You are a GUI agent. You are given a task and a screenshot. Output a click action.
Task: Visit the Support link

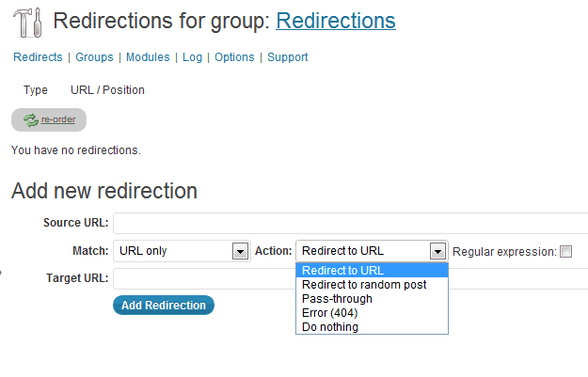point(287,57)
